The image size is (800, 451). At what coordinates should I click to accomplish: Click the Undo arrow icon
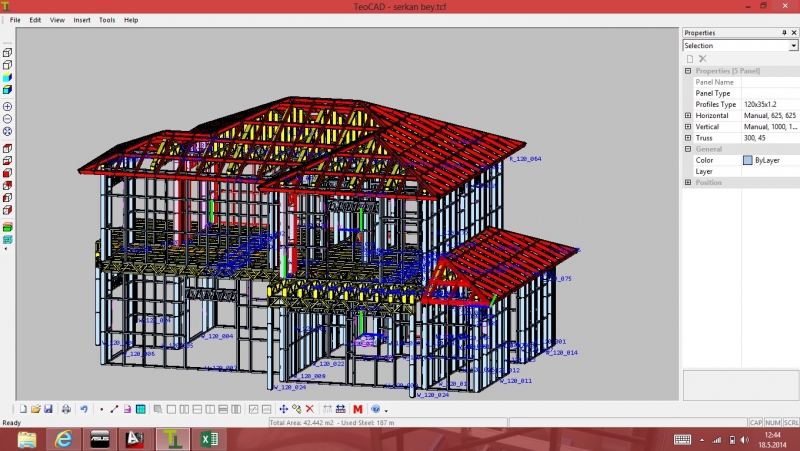pos(84,409)
